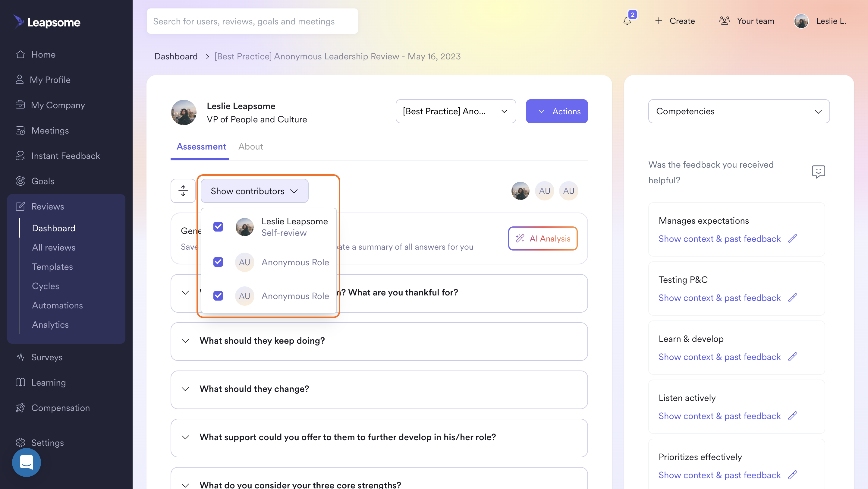Click the first AU contributor badge
Viewport: 868px width, 489px height.
tap(544, 191)
